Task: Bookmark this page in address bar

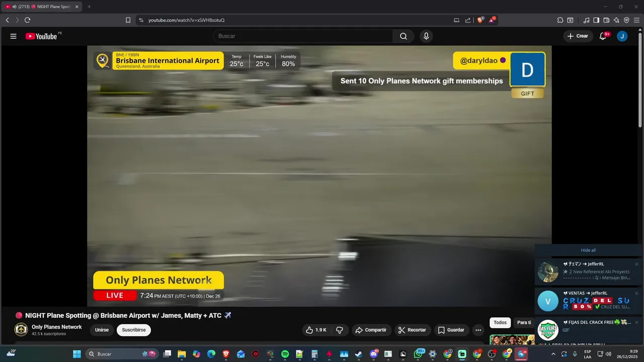Action: click(x=128, y=20)
